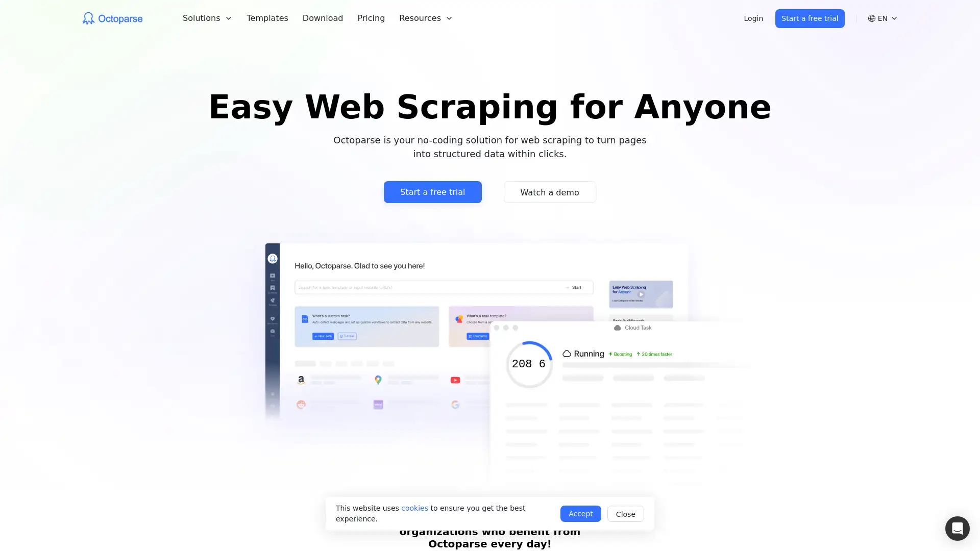Screen dimensions: 980x551
Task: Close the cookie consent banner
Action: pos(625,514)
